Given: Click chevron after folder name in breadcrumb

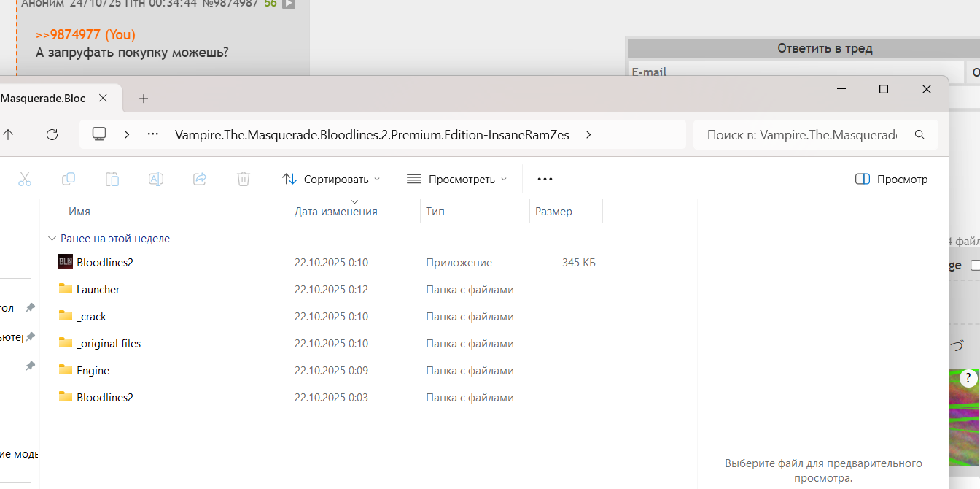Looking at the screenshot, I should (588, 134).
